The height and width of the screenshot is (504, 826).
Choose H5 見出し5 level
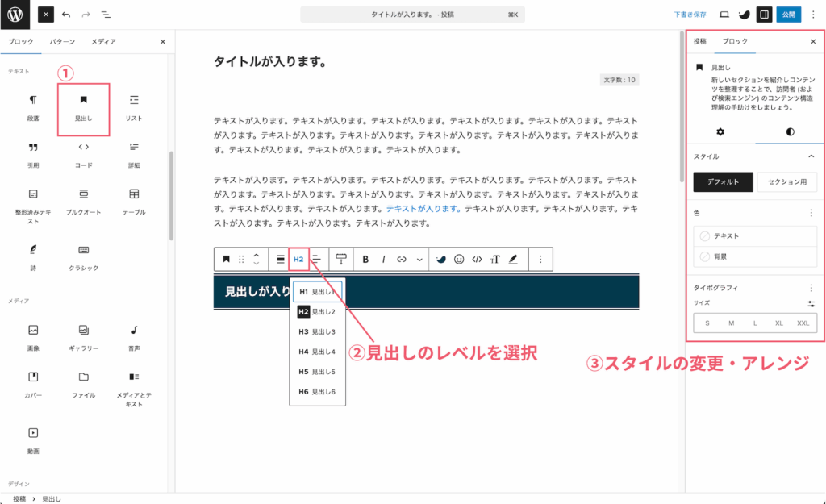[318, 372]
